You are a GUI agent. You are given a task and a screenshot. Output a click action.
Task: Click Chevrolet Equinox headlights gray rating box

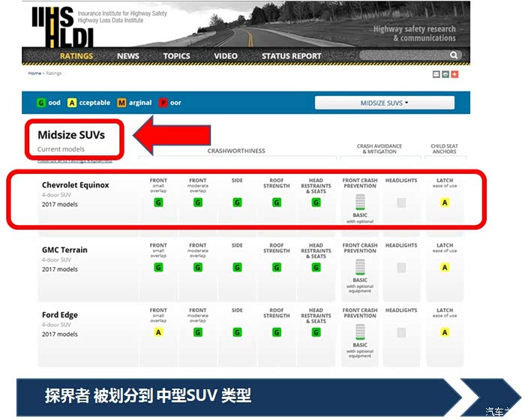(x=401, y=202)
